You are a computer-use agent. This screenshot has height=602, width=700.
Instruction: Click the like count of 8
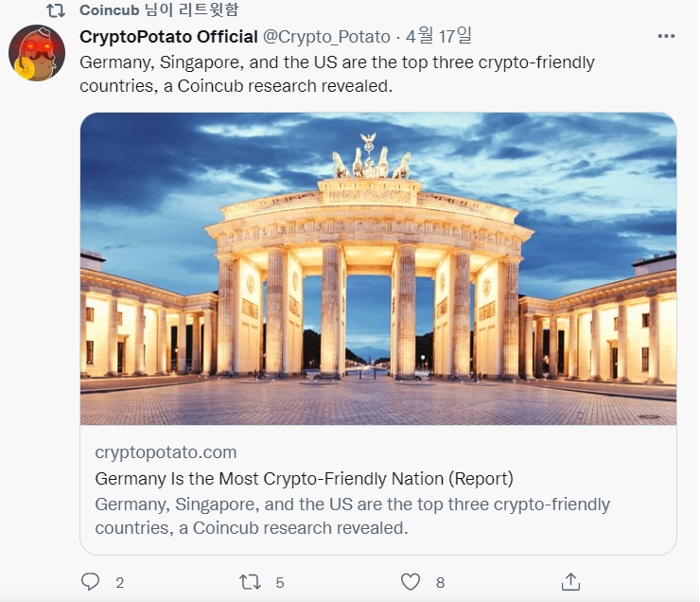440,583
